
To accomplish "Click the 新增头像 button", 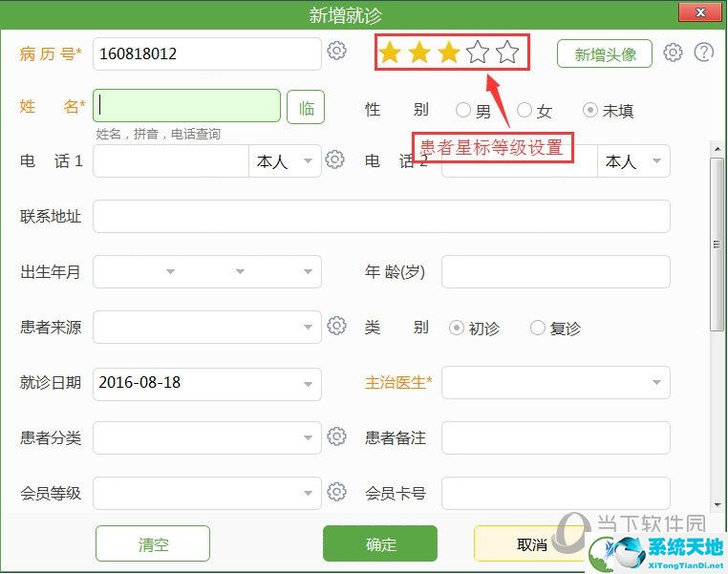I will pyautogui.click(x=605, y=53).
